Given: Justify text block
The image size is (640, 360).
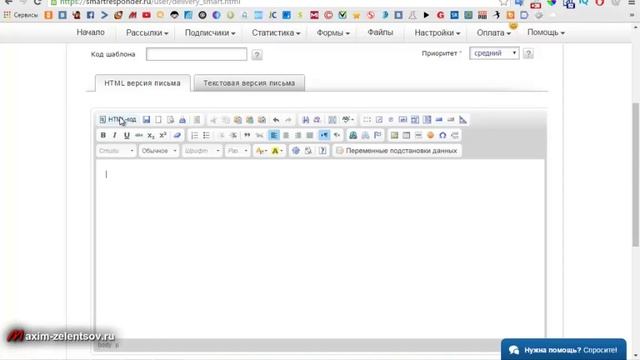Looking at the screenshot, I should tap(310, 135).
